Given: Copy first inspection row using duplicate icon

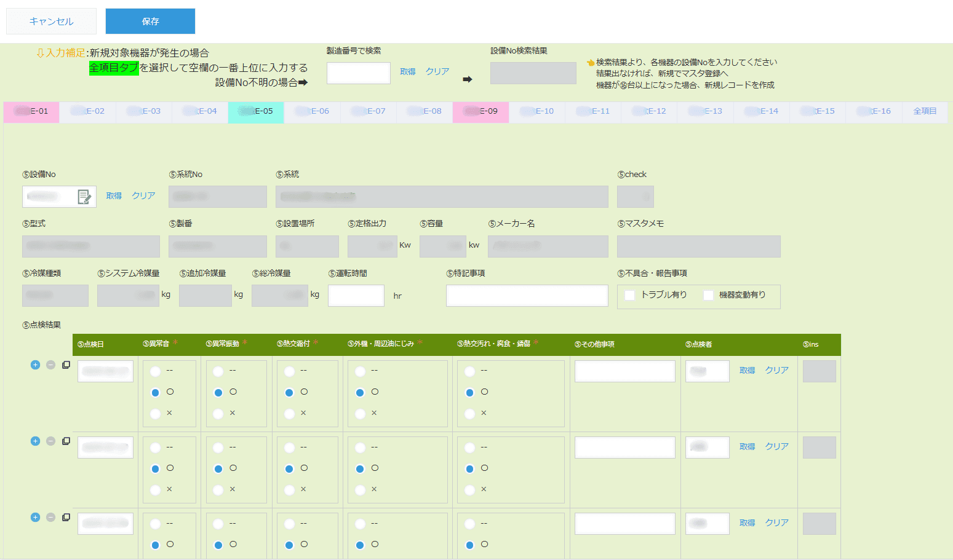Looking at the screenshot, I should pos(66,365).
